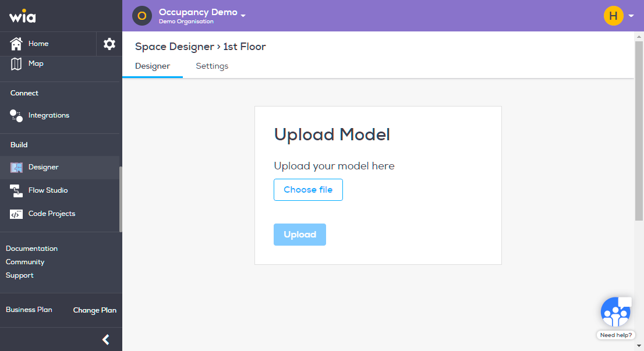
Task: Click the Occupancy Demo round avatar
Action: coord(142,16)
